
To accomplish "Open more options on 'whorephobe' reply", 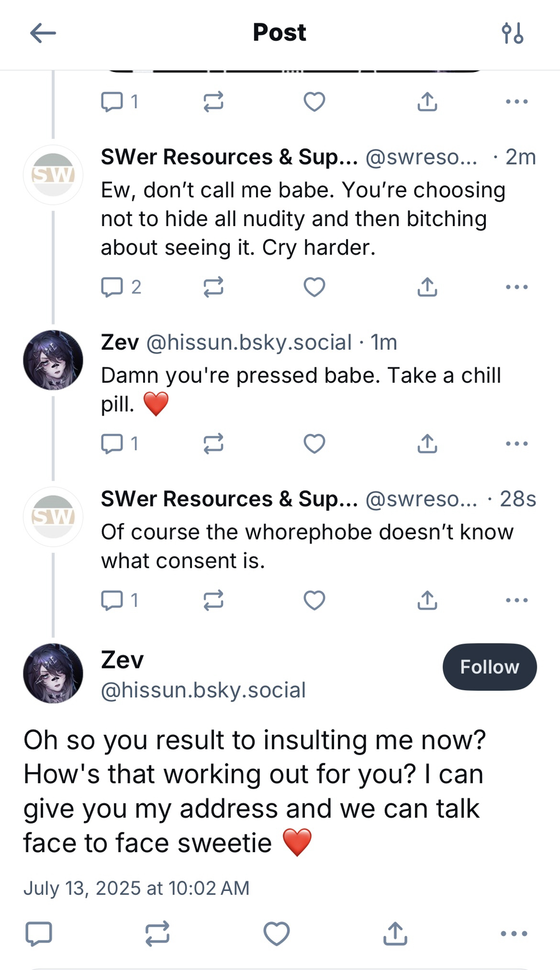I will (x=516, y=600).
